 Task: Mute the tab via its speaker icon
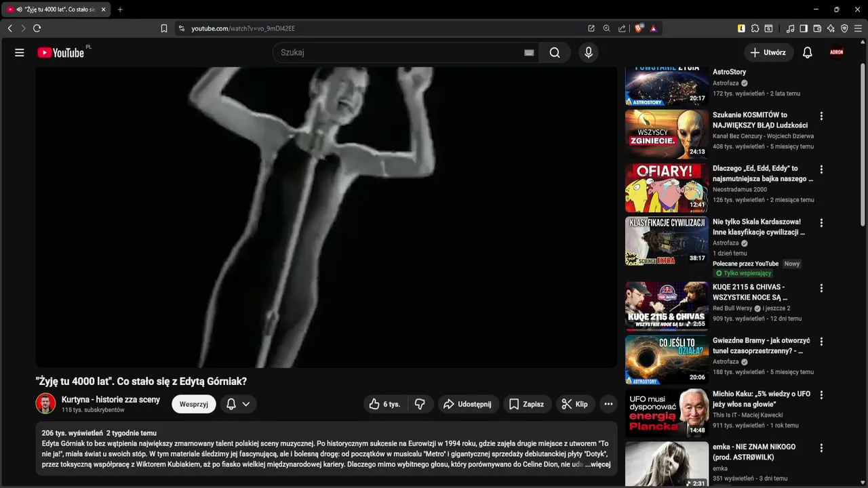tap(18, 9)
